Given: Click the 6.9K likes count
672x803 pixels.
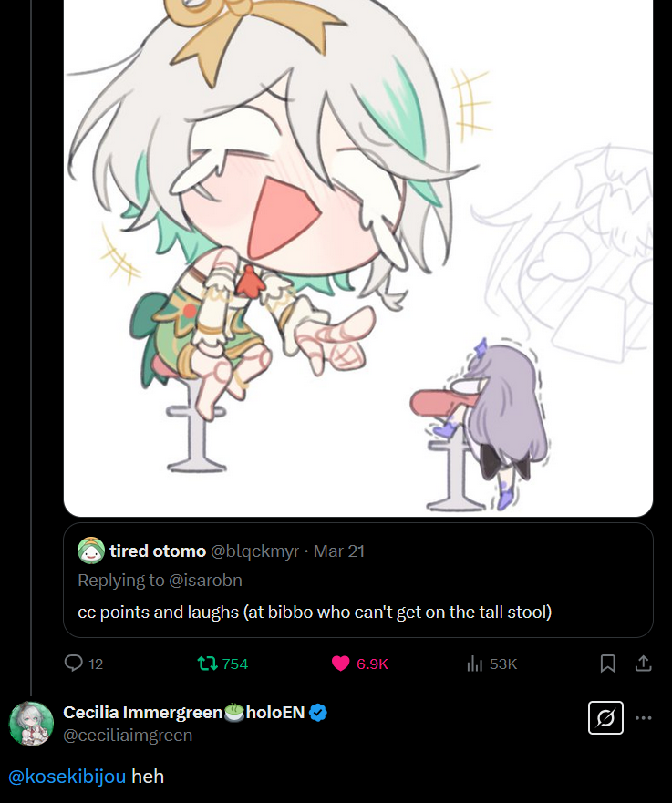Looking at the screenshot, I should [372, 664].
